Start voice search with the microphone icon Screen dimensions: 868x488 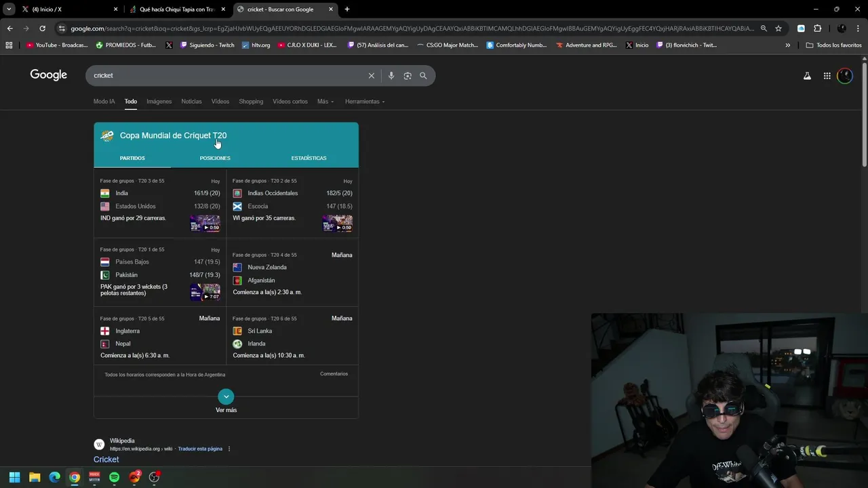click(x=391, y=76)
